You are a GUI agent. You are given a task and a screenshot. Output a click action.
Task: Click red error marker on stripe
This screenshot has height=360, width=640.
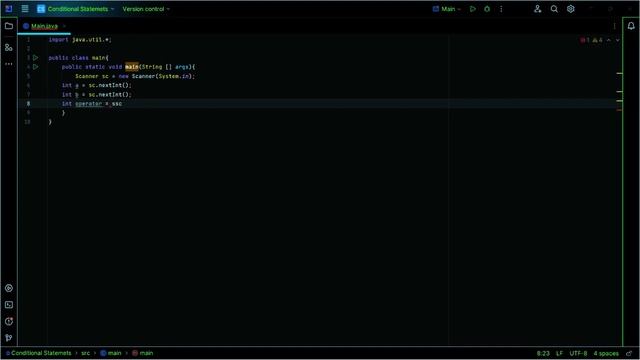619,110
